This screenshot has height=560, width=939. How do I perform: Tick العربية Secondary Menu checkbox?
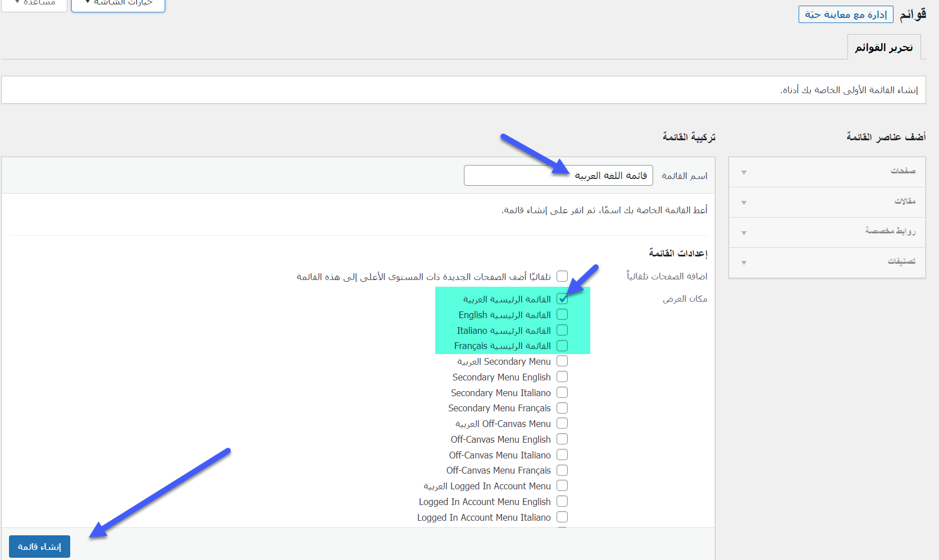tap(562, 361)
